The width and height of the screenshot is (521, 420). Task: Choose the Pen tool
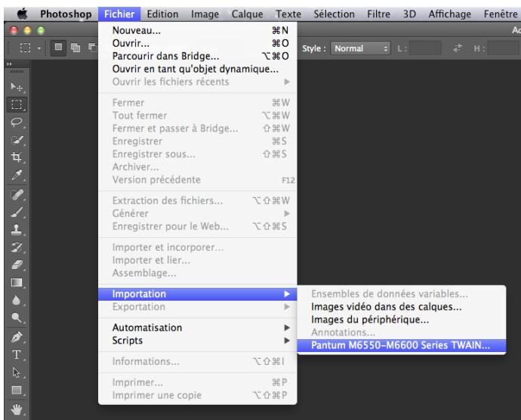pos(15,338)
